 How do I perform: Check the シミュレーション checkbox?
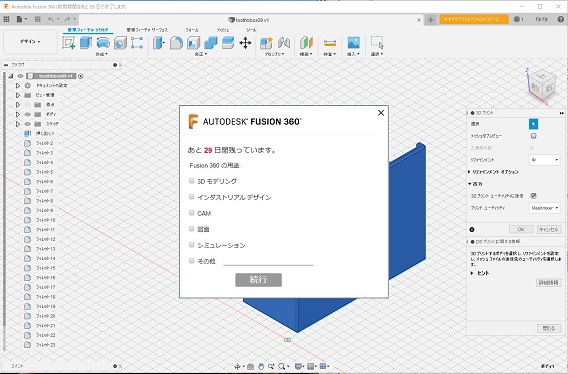point(192,245)
